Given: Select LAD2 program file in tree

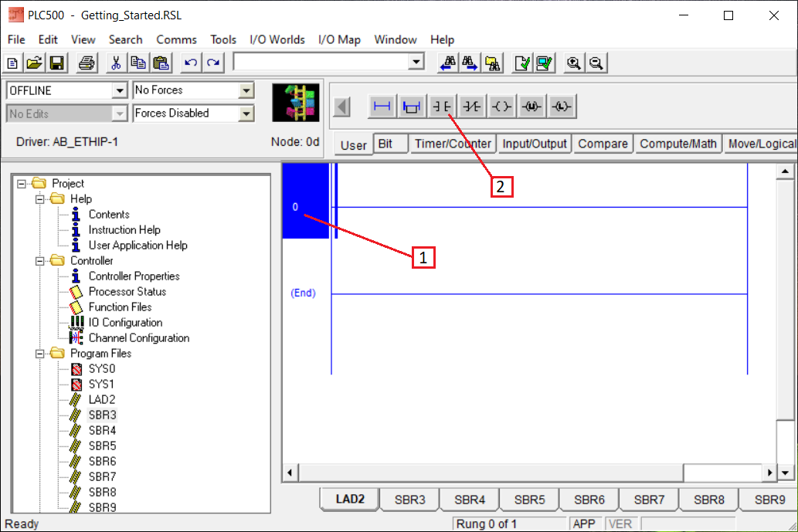Looking at the screenshot, I should (102, 400).
